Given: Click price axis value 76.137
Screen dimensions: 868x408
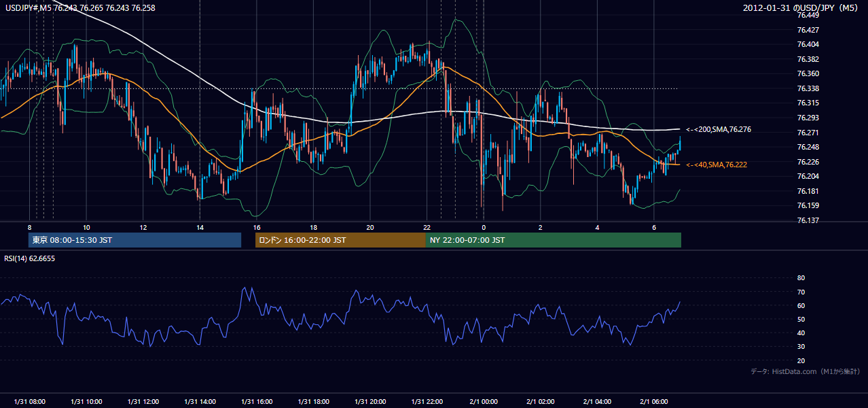Looking at the screenshot, I should (x=808, y=220).
